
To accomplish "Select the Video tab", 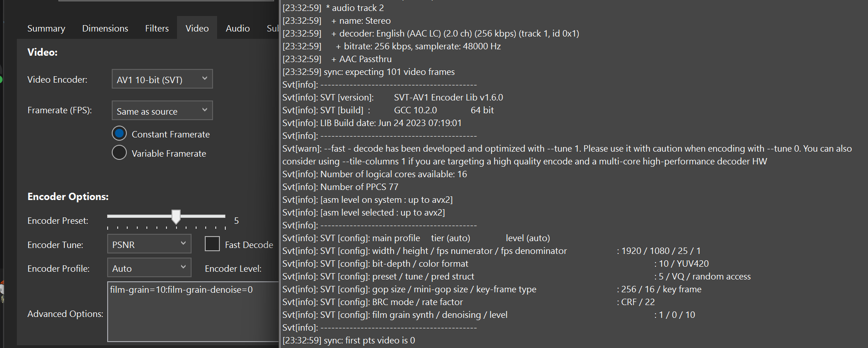I will [197, 28].
